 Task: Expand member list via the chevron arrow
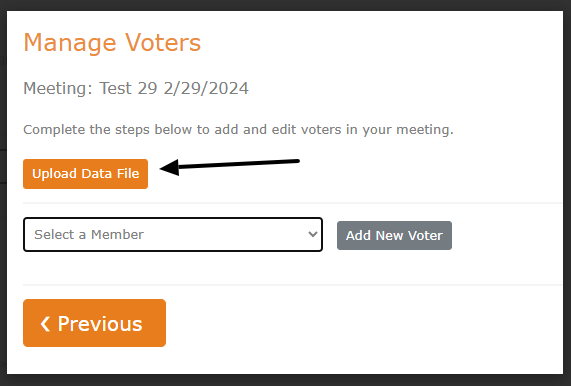(x=312, y=234)
